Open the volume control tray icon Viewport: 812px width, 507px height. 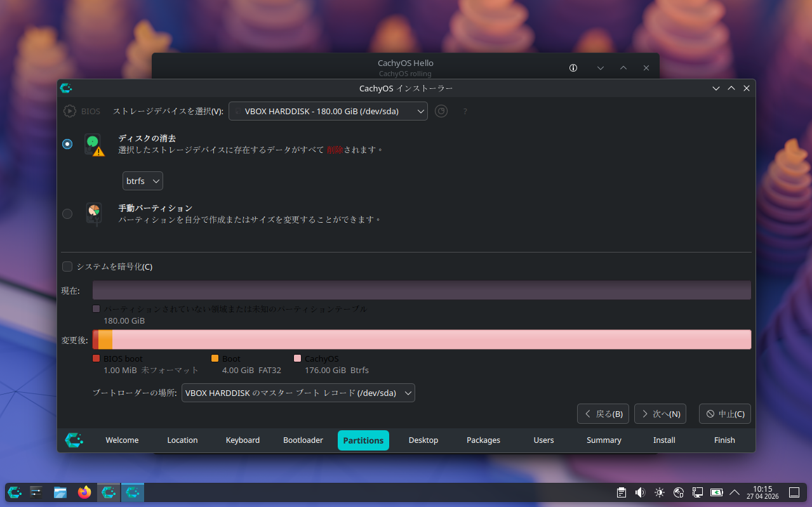640,492
